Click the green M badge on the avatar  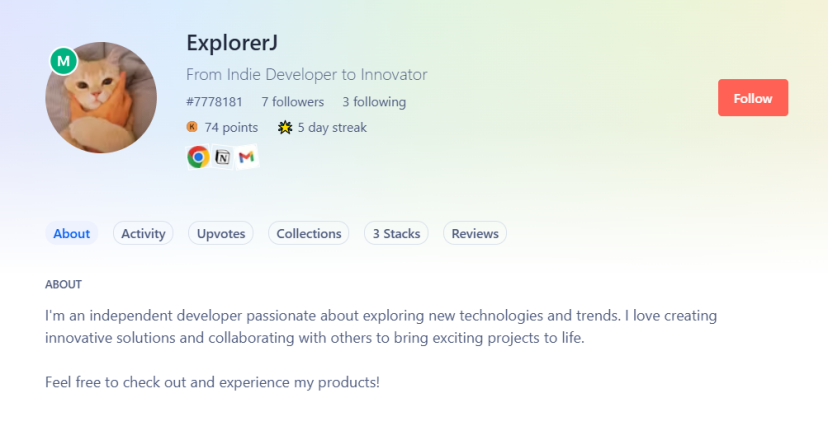click(64, 61)
